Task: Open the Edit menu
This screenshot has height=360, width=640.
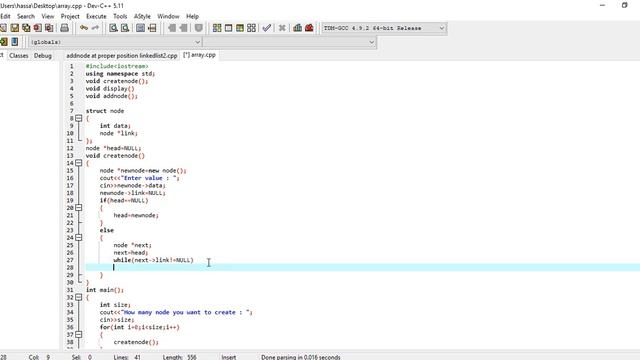Action: click(5, 16)
